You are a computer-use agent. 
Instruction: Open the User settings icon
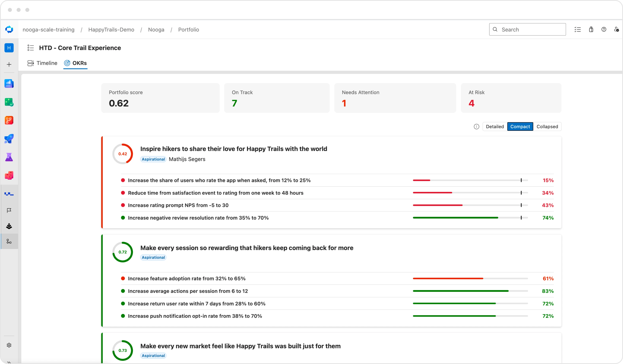617,29
